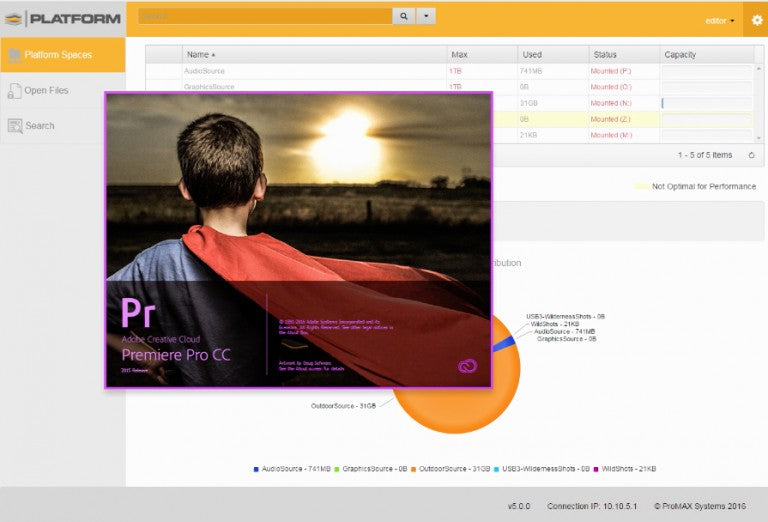This screenshot has width=768, height=522.
Task: Select the GraphicsSource row name
Action: [x=209, y=87]
